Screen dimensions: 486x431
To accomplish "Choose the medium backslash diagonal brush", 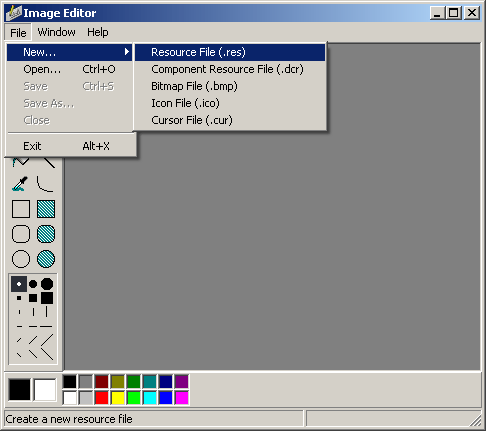I will tap(33, 354).
